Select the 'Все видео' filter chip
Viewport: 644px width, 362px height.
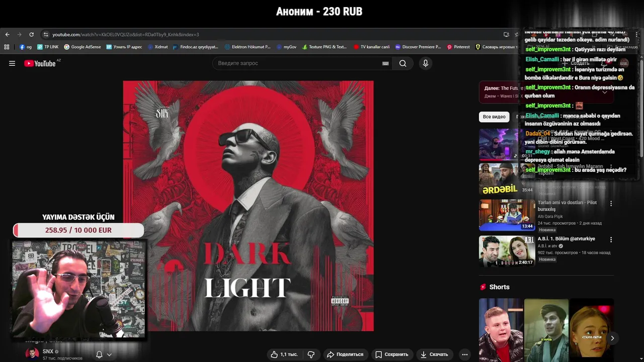[494, 117]
